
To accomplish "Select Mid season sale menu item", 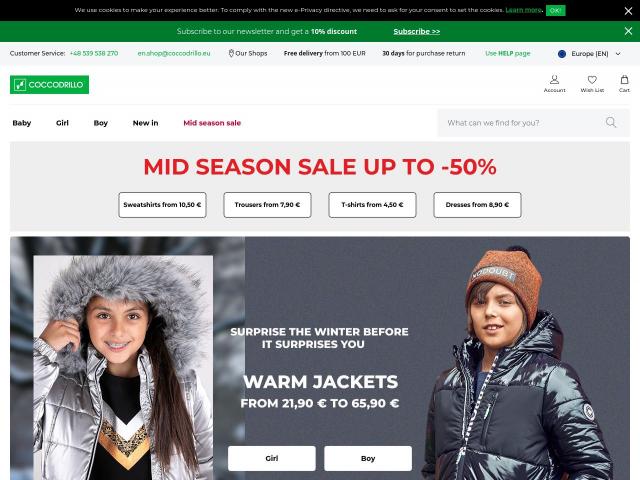I will point(212,123).
